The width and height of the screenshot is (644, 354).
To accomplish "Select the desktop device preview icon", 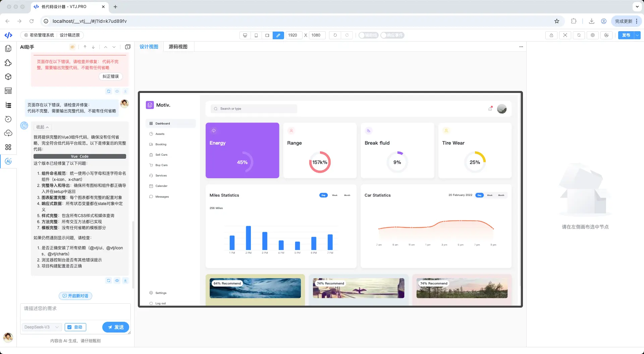I will pyautogui.click(x=245, y=35).
